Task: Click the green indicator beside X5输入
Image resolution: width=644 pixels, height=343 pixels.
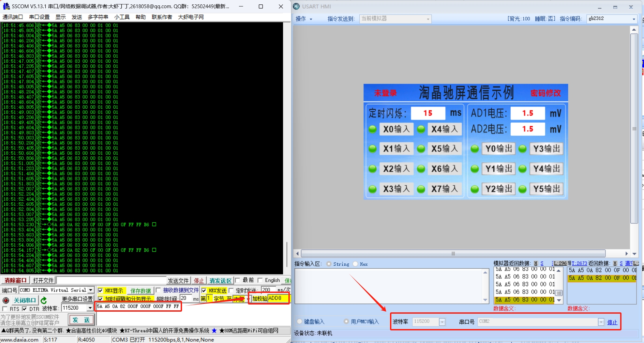Action: (x=421, y=149)
